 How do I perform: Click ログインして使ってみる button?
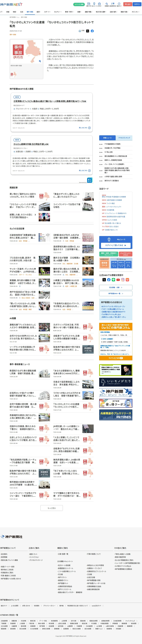coord(116,245)
